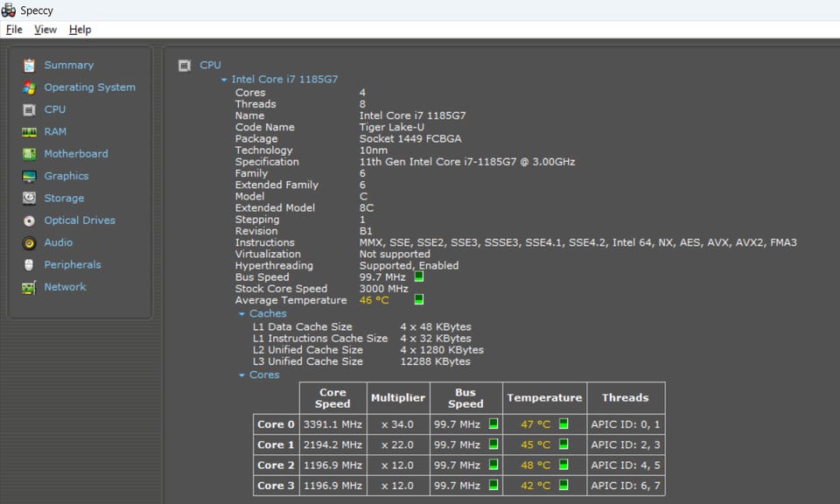Click the 12288 KBytes L3 cache value
The image size is (840, 504).
435,361
